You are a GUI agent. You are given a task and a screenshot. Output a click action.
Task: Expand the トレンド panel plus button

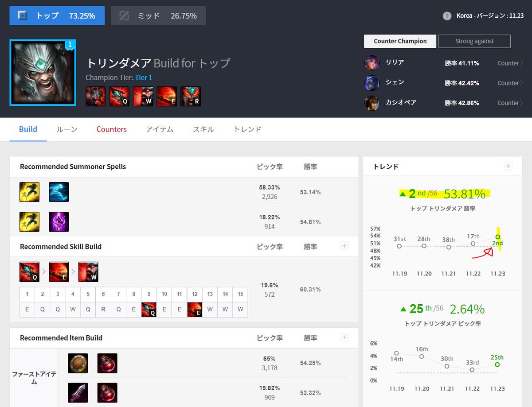coord(508,166)
